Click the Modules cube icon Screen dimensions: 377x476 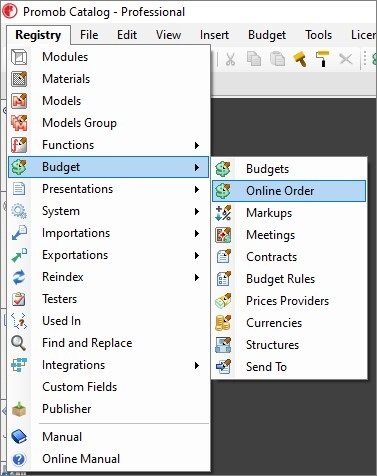(x=19, y=57)
